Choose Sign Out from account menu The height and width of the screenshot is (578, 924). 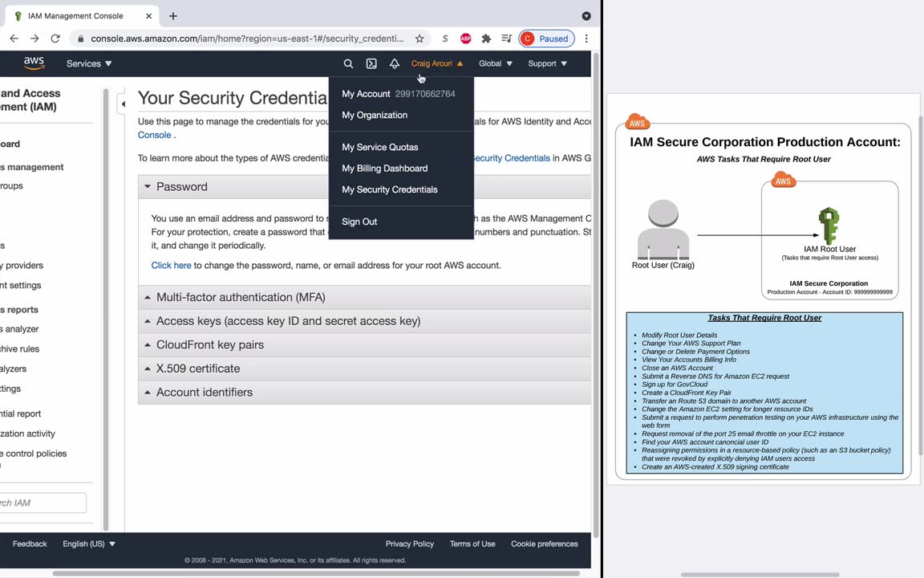point(401,222)
